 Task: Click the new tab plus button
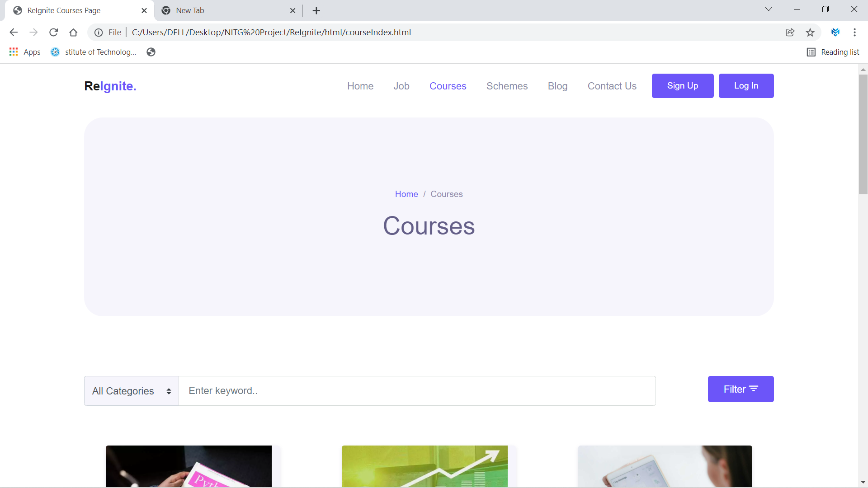[x=316, y=10]
